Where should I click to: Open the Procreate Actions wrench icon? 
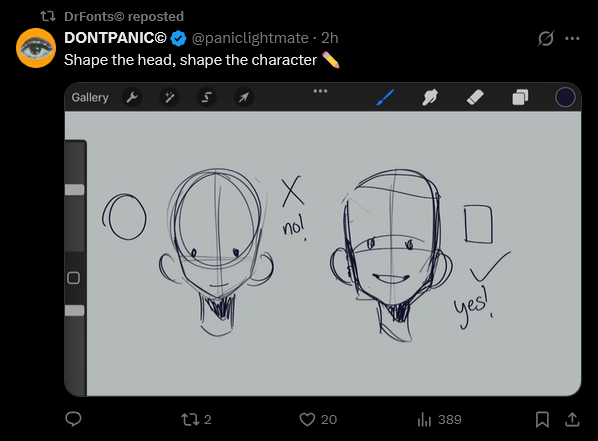click(x=132, y=97)
